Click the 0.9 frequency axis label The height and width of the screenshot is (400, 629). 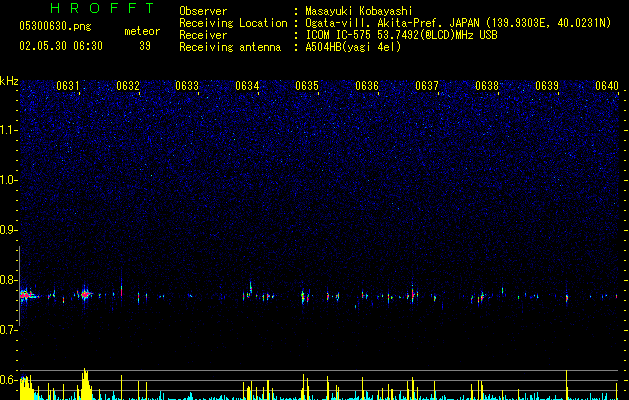(9, 230)
